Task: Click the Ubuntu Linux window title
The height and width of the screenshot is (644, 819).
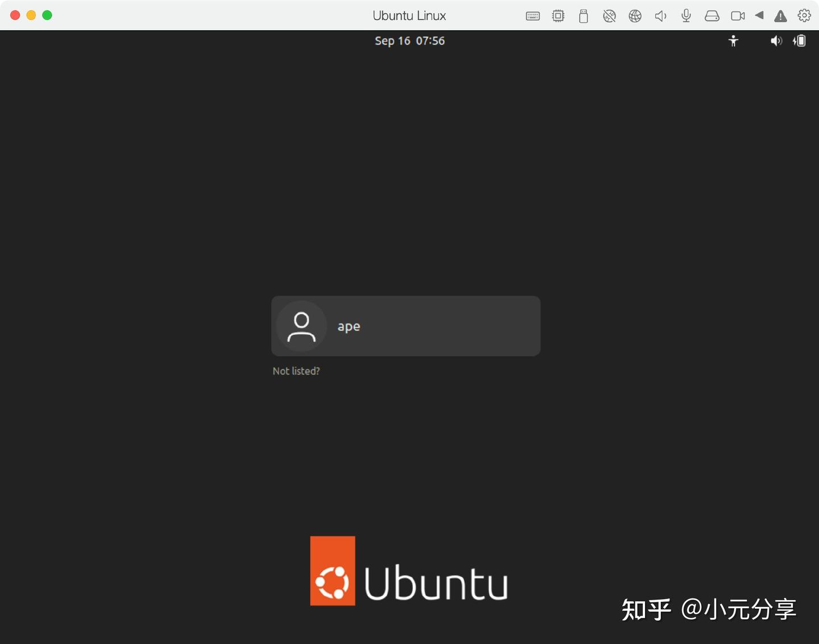Action: 409,15
